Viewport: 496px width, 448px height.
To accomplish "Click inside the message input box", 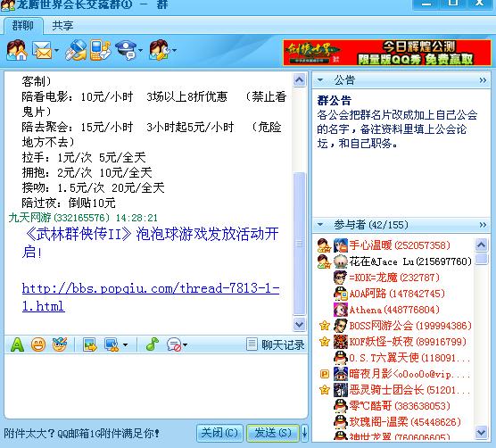I will pos(155,386).
